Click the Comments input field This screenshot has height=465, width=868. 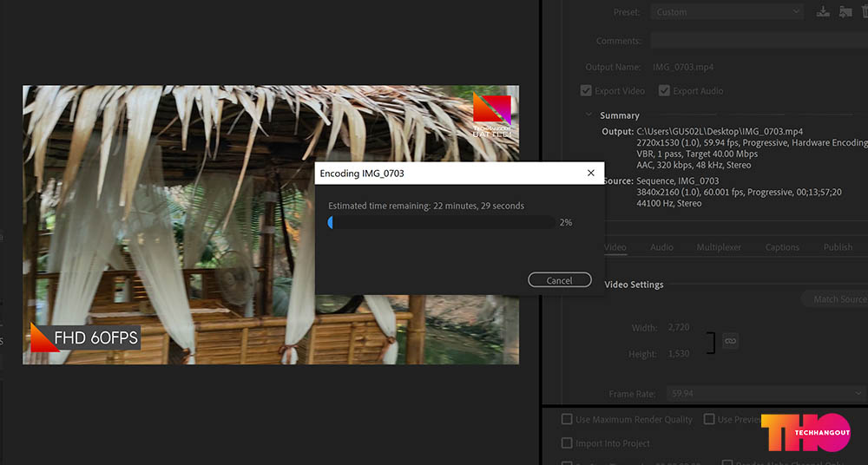pyautogui.click(x=759, y=41)
